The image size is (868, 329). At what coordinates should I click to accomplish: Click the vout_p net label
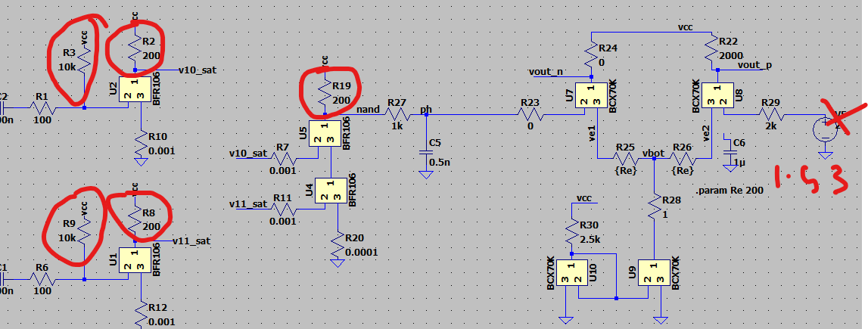tap(754, 66)
